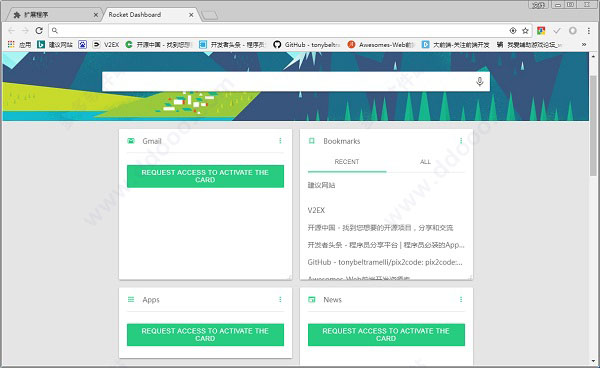Viewport: 600px width, 368px height.
Task: Click the voice search microphone icon
Action: coord(479,81)
